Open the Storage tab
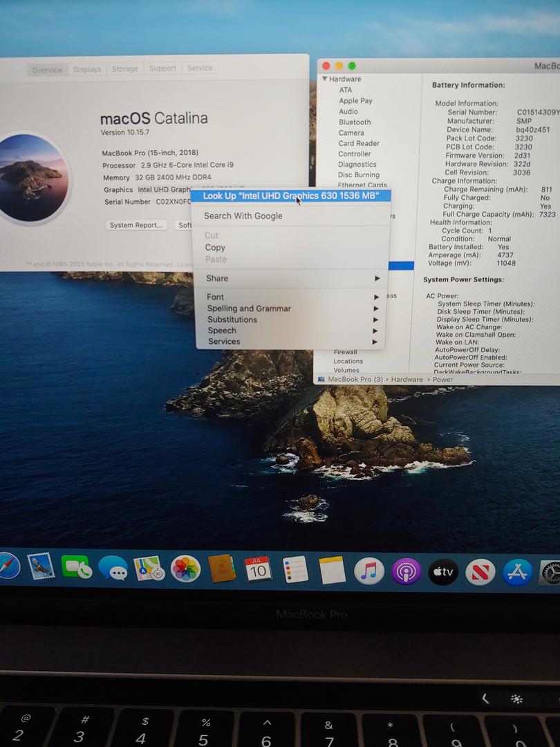 pyautogui.click(x=124, y=68)
